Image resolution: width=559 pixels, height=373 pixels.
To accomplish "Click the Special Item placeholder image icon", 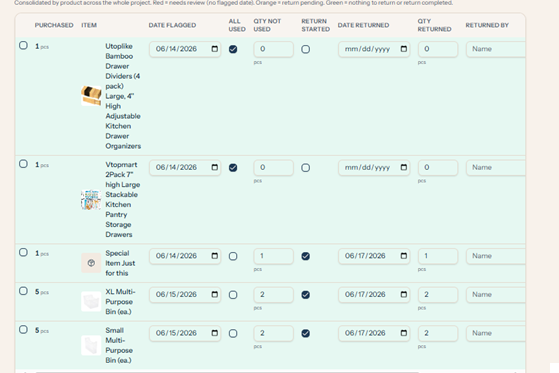I will (91, 263).
